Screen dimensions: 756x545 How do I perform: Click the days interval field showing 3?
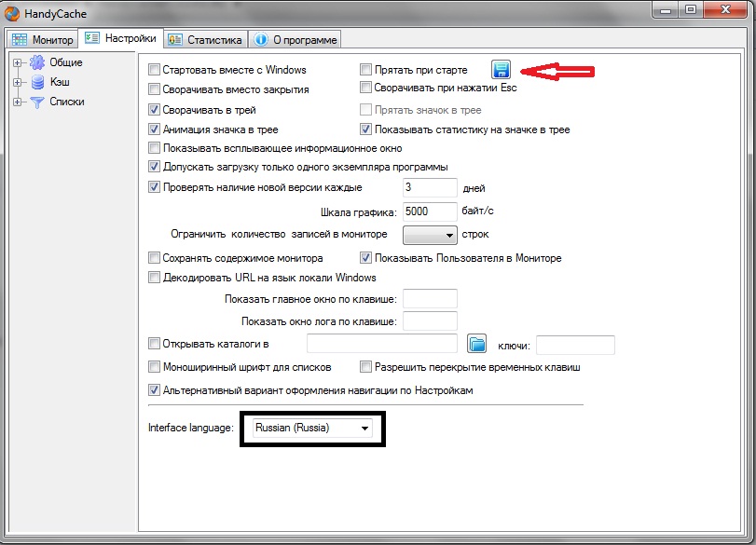[430, 187]
